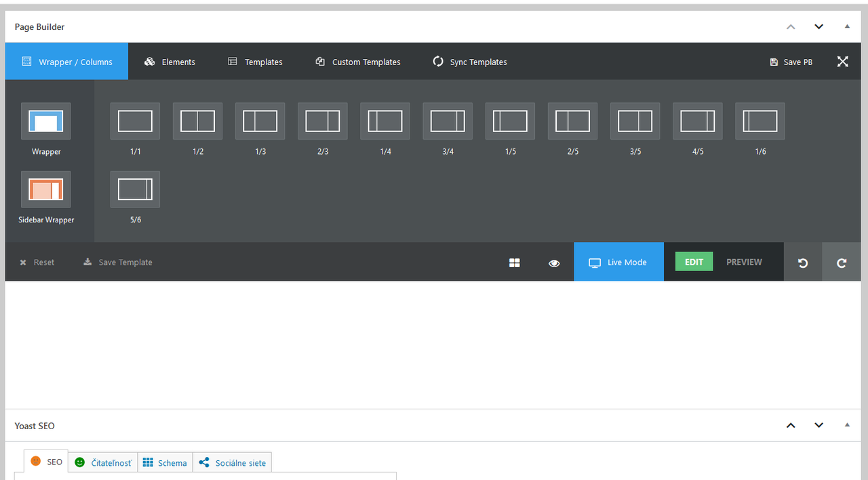
Task: Switch to EDIT mode
Action: tap(694, 262)
